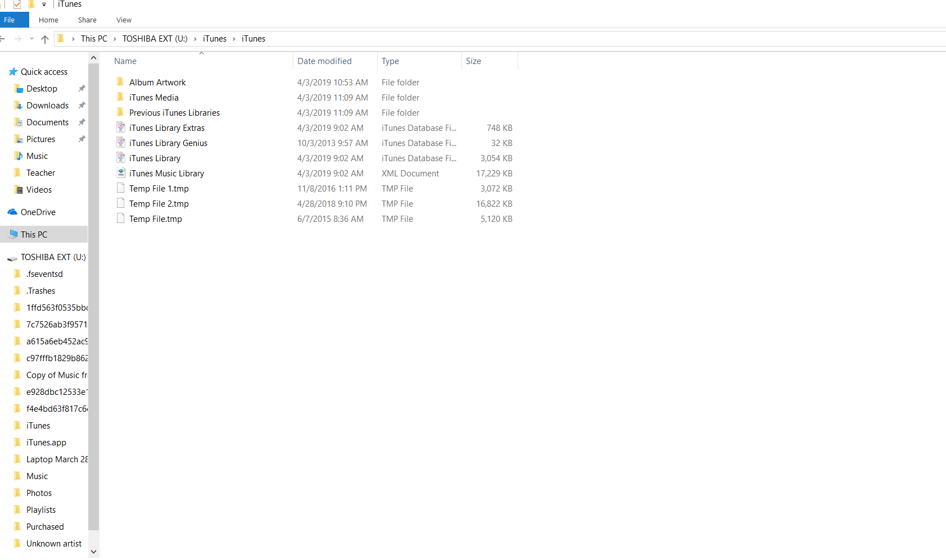Click the TOSHIBA EXT drive icon
This screenshot has height=560, width=946.
pos(12,258)
